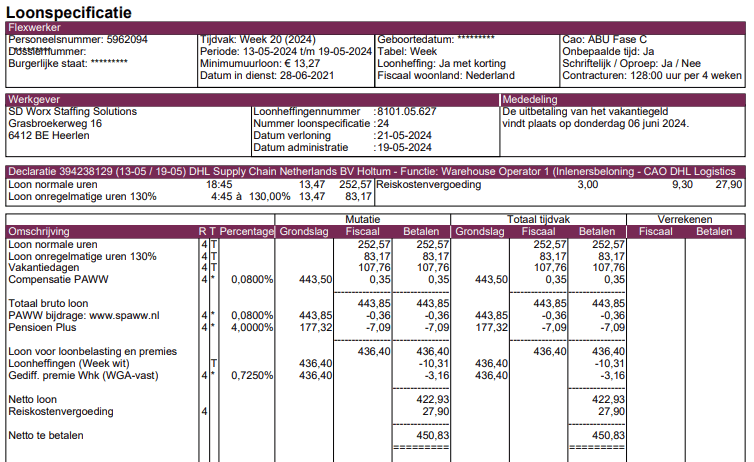
Task: Select the Totaal tijdvak column group heading
Action: pyautogui.click(x=537, y=218)
